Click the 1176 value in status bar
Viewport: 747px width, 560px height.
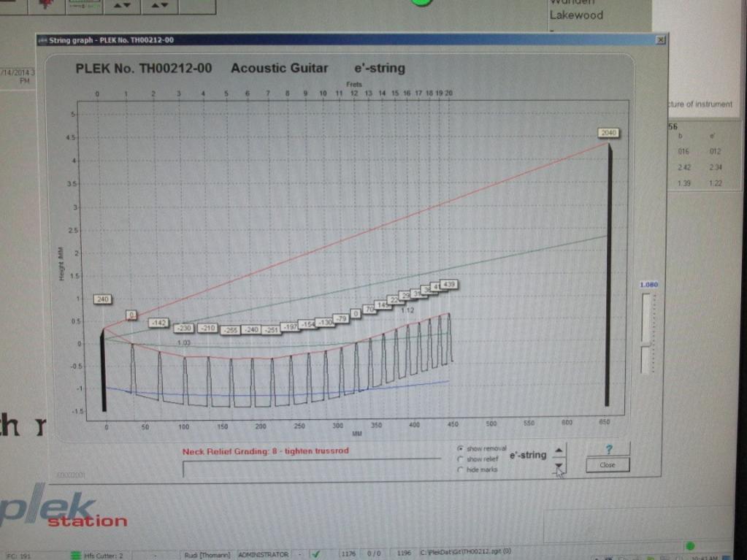coord(348,553)
